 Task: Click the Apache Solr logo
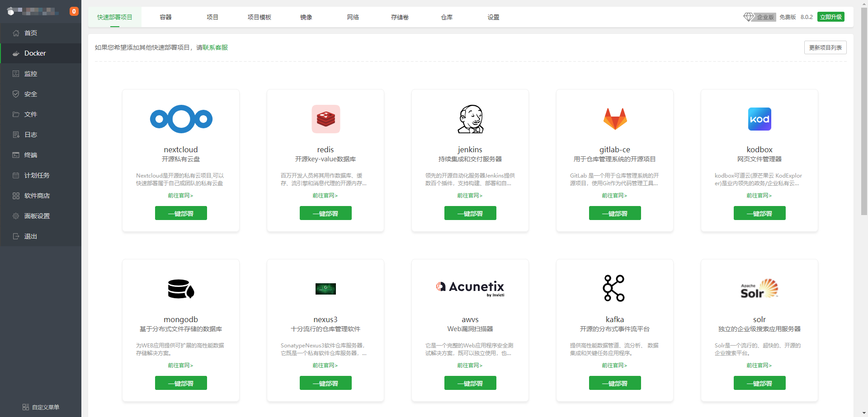759,289
